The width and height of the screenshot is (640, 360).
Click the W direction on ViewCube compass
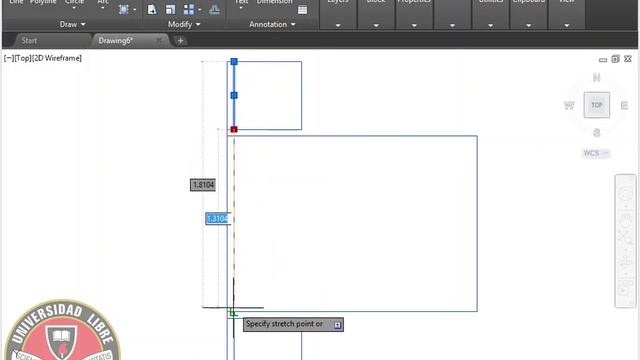pyautogui.click(x=569, y=105)
